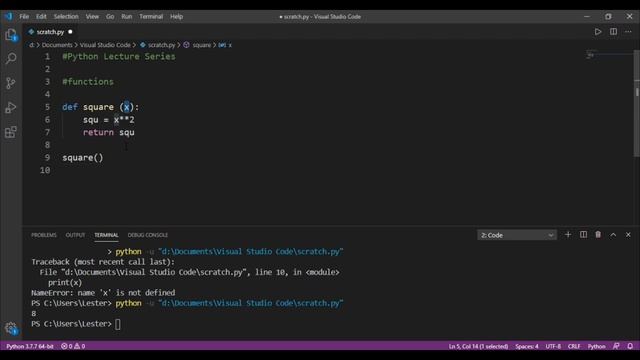Viewport: 640px width, 360px height.
Task: Click the terminal prompt input cursor
Action: point(118,324)
